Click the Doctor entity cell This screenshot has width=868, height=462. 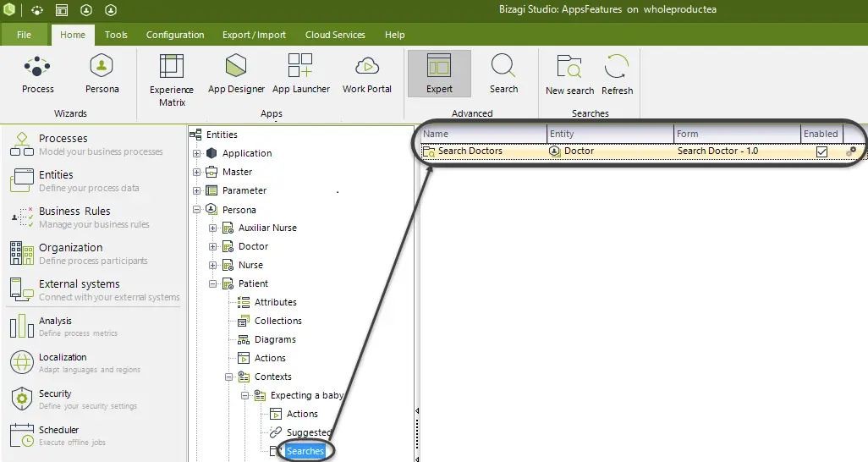[x=579, y=151]
